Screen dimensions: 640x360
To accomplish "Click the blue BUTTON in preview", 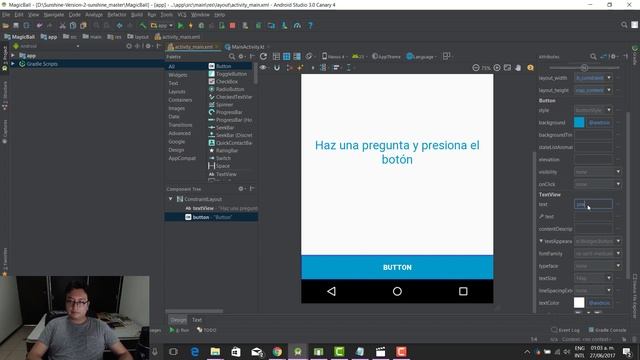I will (397, 267).
